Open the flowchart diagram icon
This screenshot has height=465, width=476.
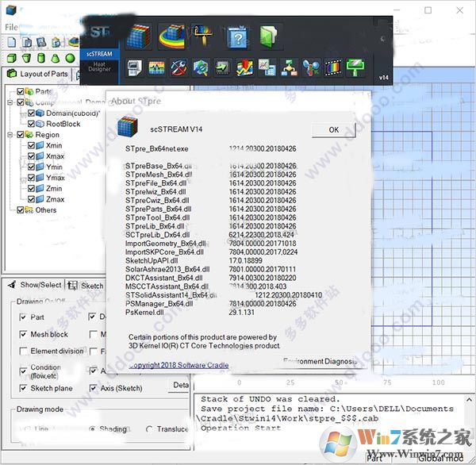(x=289, y=67)
